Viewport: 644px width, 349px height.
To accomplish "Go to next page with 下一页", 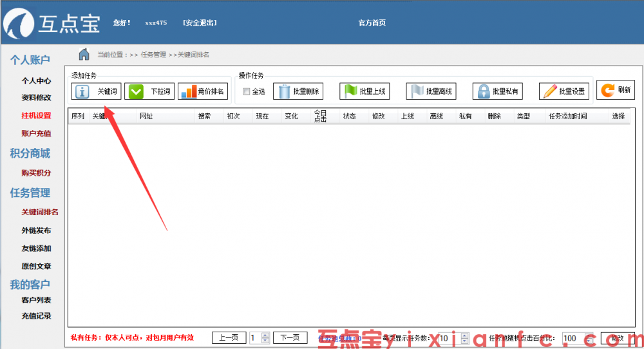I will (x=290, y=337).
